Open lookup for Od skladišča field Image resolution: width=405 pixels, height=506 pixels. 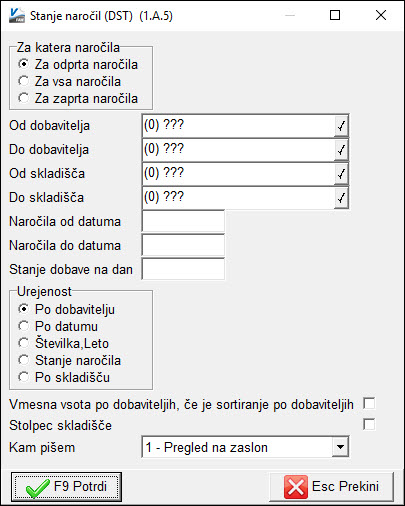click(341, 174)
